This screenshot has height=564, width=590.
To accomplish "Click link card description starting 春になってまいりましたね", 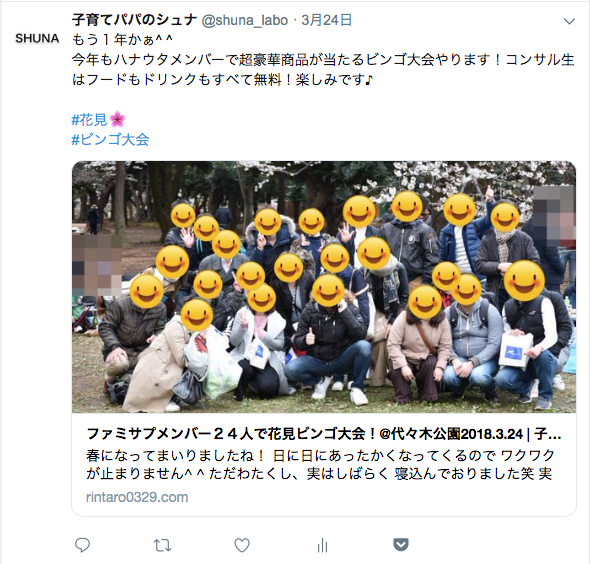I will [320, 464].
